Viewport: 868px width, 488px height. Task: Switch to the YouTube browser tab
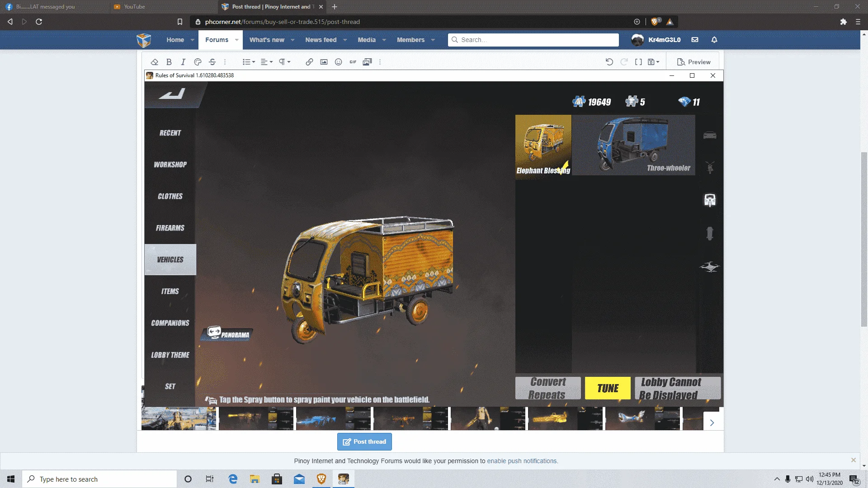point(163,7)
